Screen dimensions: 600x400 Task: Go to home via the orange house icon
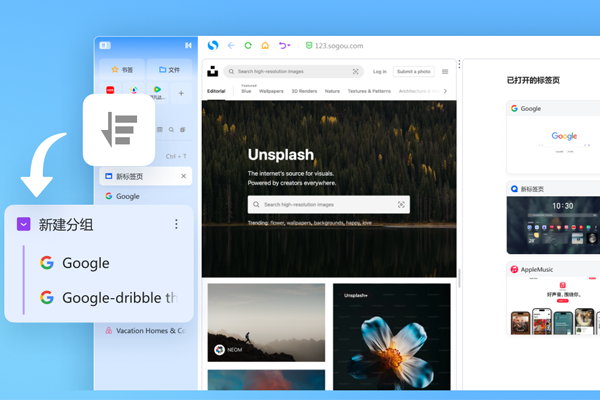pyautogui.click(x=265, y=45)
